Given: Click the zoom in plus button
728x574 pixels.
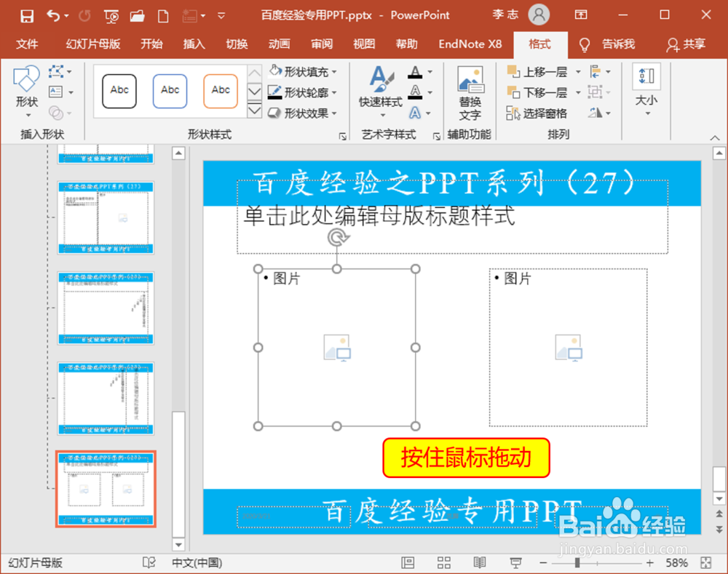Looking at the screenshot, I should click(649, 563).
